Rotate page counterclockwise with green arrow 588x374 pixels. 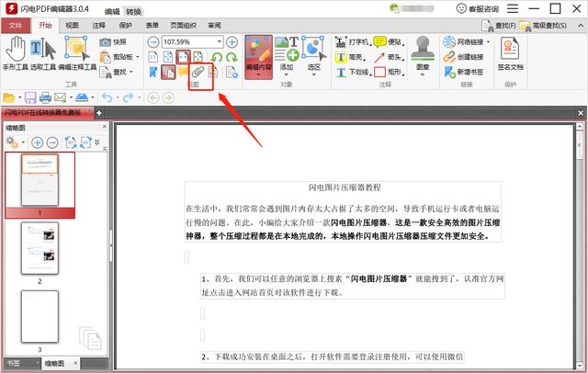[217, 57]
